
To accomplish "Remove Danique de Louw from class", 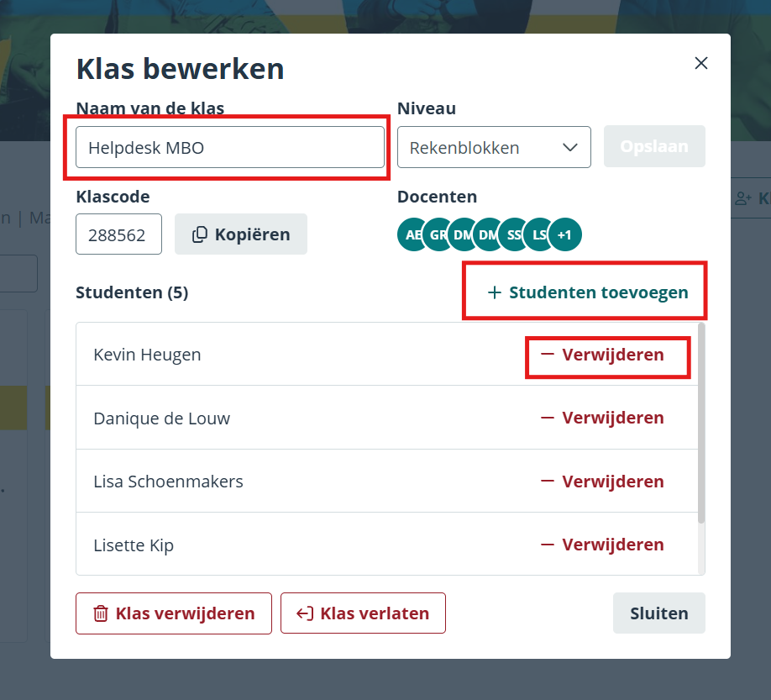I will [602, 418].
